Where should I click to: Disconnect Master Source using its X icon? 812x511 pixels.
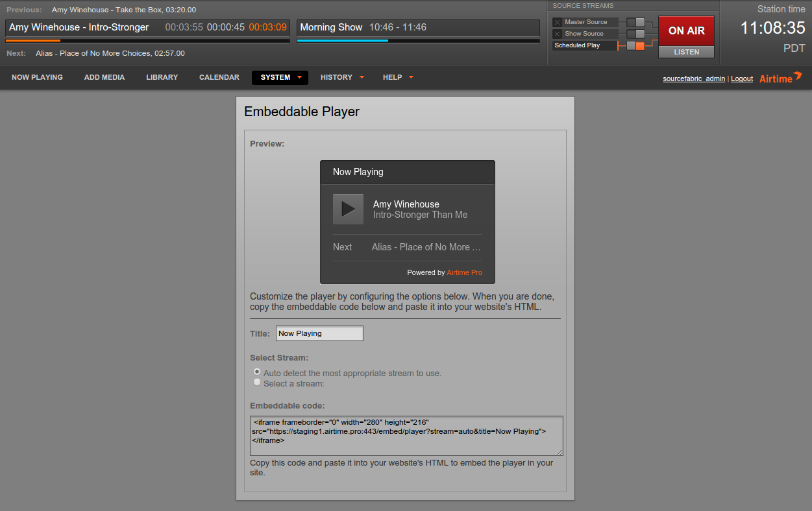pos(556,21)
